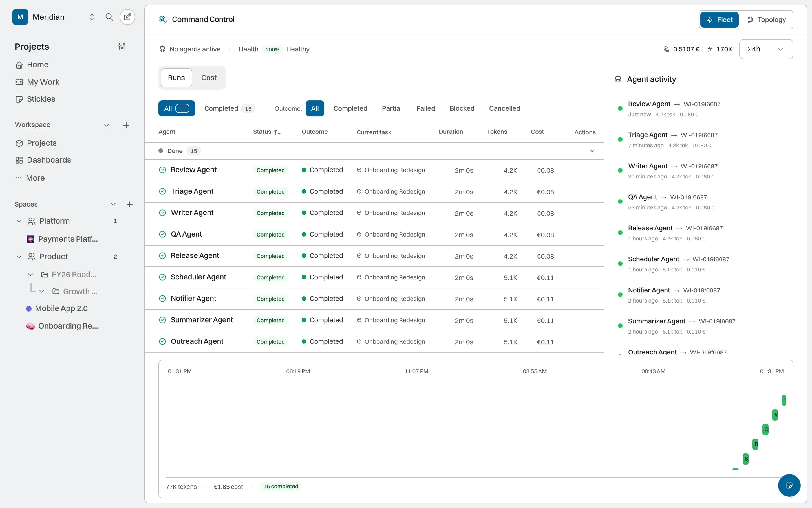This screenshot has height=508, width=812.
Task: Filter outcome by Cancelled
Action: pos(504,108)
